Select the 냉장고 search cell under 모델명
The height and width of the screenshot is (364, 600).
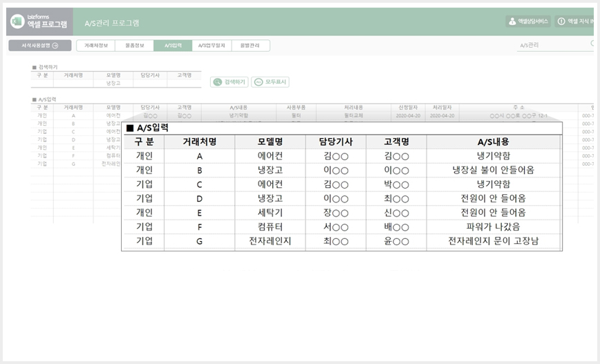click(113, 84)
